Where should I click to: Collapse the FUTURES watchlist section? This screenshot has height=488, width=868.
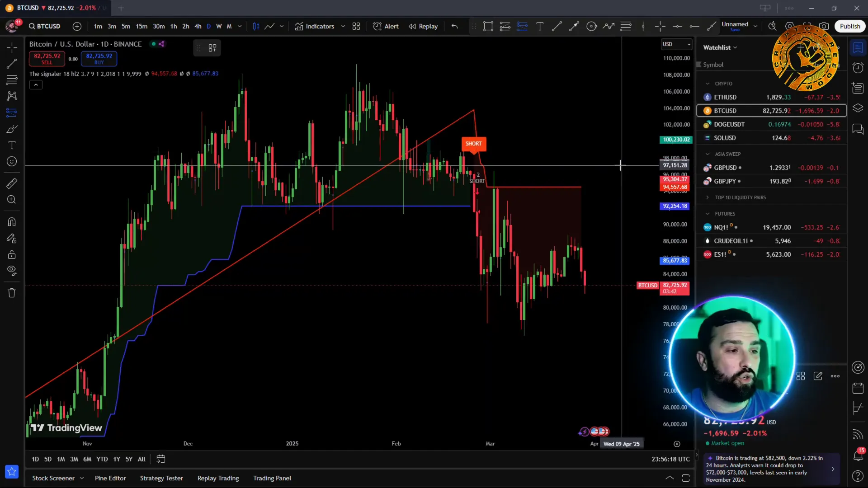(x=708, y=214)
